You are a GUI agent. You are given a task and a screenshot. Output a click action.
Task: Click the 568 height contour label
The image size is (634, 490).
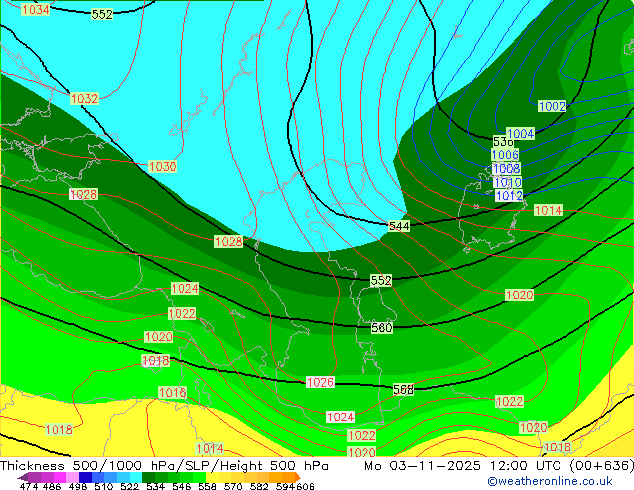point(404,390)
